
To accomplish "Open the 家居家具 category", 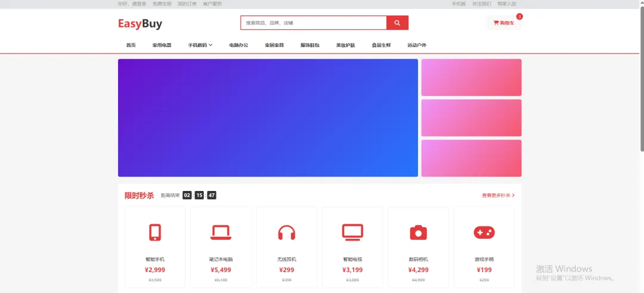I will (x=274, y=45).
